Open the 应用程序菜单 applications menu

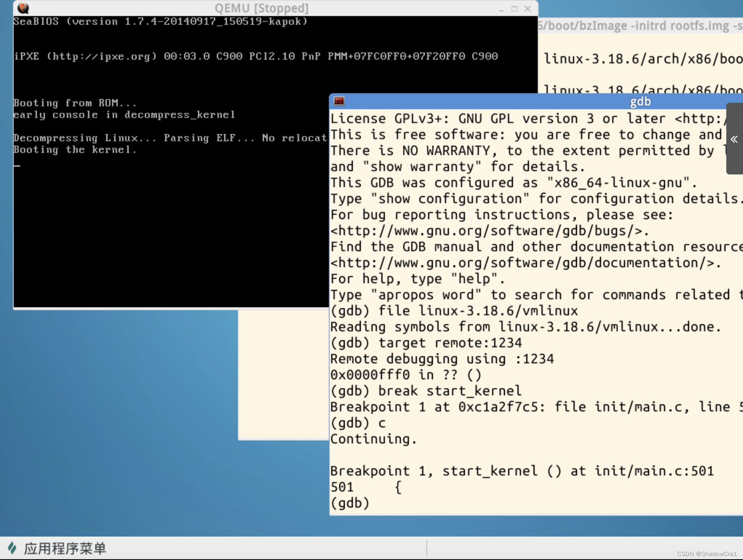point(57,548)
